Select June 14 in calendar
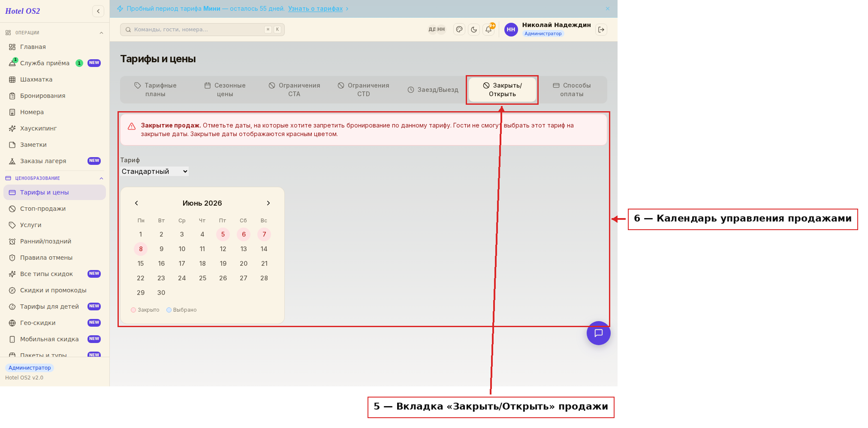Image resolution: width=868 pixels, height=428 pixels. pyautogui.click(x=264, y=249)
